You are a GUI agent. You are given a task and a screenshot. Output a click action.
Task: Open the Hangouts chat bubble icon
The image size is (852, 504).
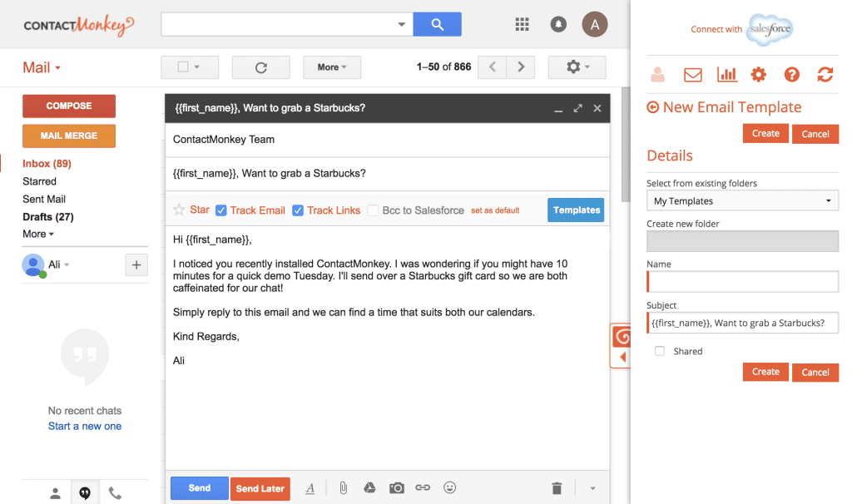point(85,493)
